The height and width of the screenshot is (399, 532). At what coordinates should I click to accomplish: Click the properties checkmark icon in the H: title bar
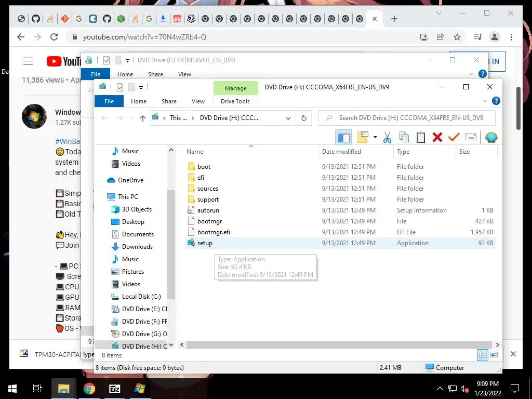click(120, 87)
